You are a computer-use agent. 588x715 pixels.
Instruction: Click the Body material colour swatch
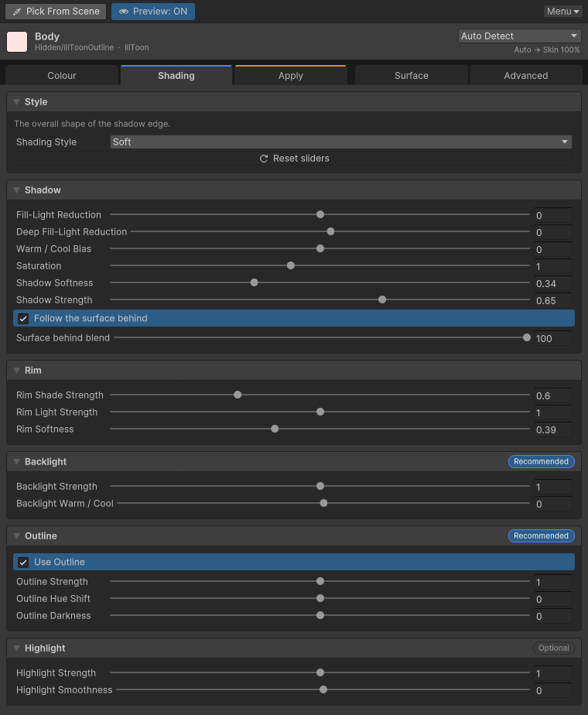(17, 42)
